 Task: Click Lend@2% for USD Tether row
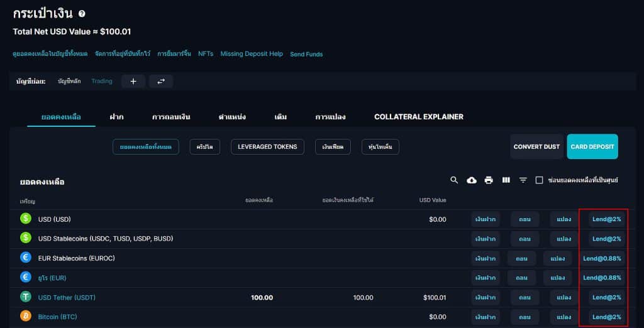pos(606,297)
